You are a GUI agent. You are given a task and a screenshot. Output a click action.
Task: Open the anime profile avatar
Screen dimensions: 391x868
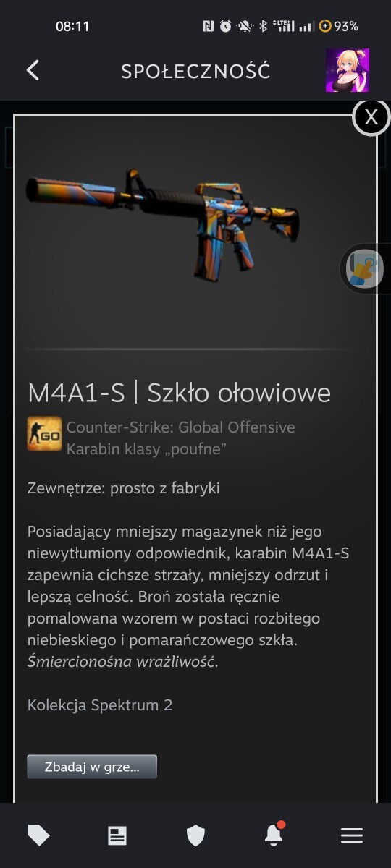point(347,70)
